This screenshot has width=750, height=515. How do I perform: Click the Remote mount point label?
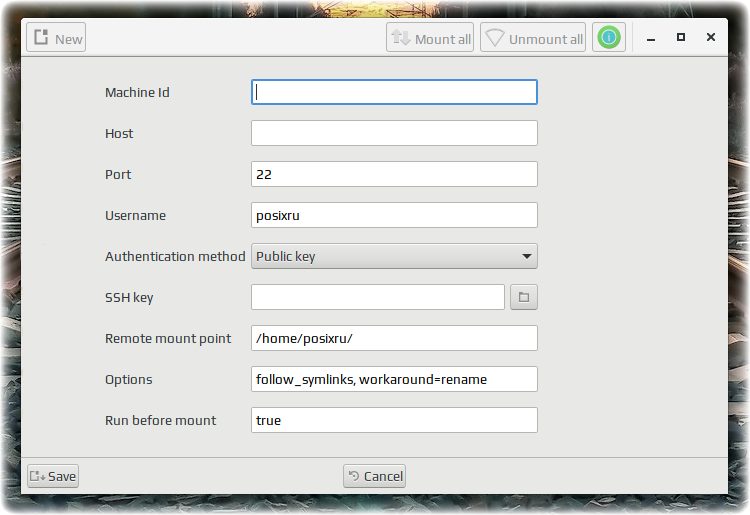[168, 339]
